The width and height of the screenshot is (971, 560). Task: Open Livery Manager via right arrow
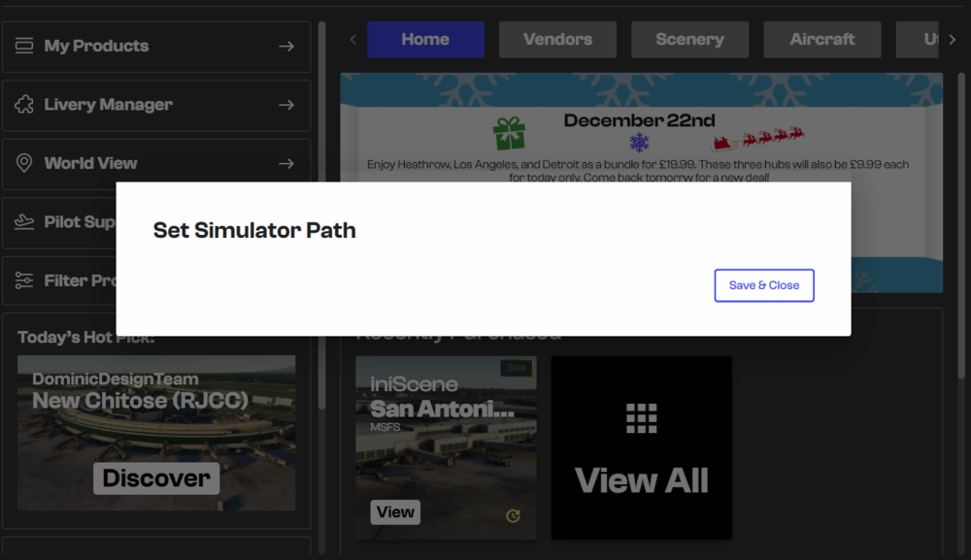pos(285,105)
